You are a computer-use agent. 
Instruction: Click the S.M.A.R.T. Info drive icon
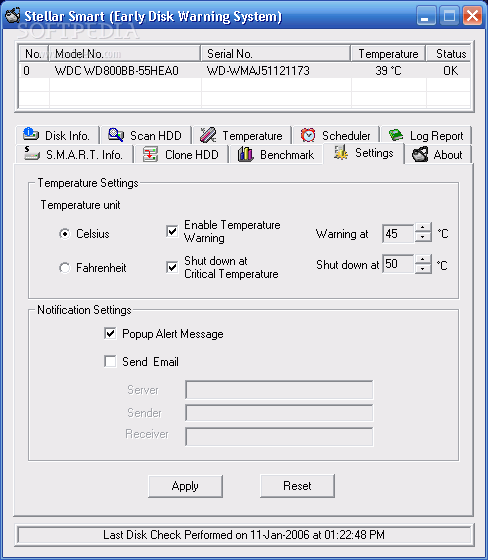coord(32,154)
